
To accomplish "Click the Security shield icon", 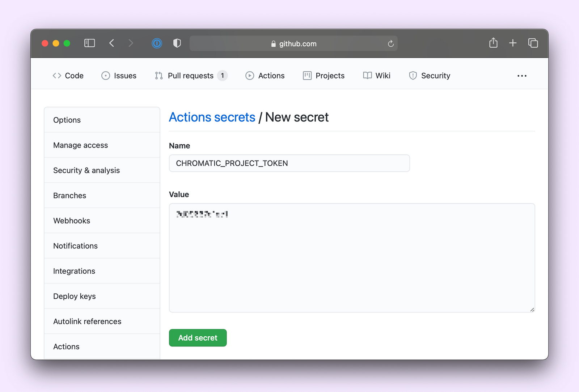I will click(x=413, y=76).
